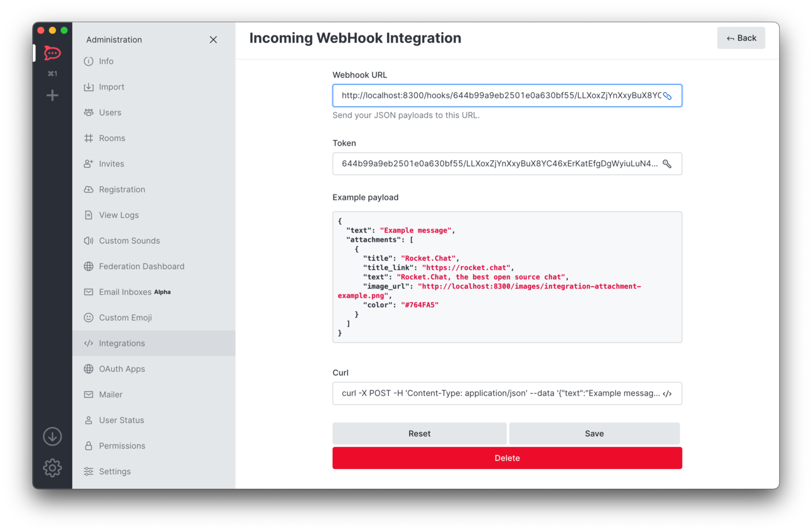Open app settings gear icon
This screenshot has width=812, height=532.
coord(52,468)
